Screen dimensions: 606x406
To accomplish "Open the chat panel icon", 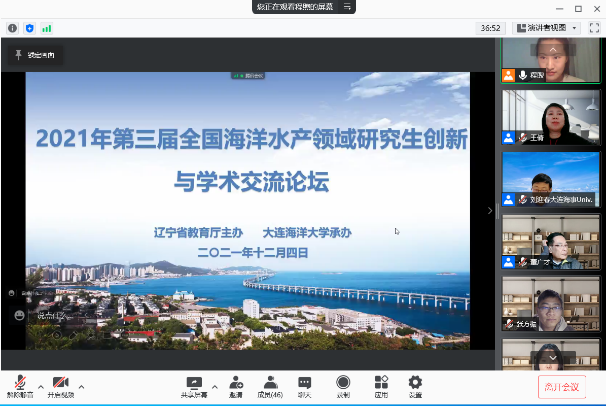I will click(x=305, y=387).
